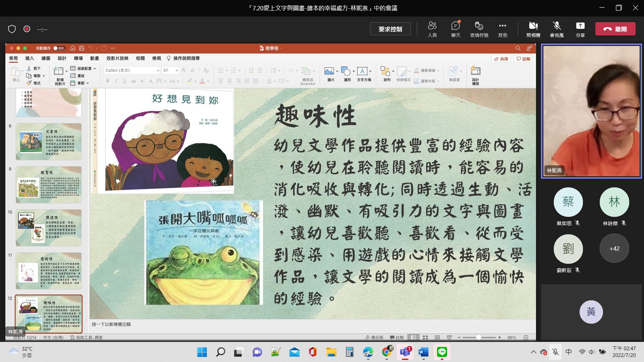Open 其他 more options in Teams

point(502,29)
